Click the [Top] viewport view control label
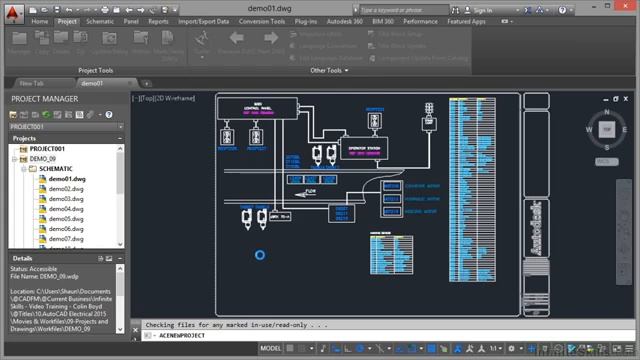 (147, 98)
